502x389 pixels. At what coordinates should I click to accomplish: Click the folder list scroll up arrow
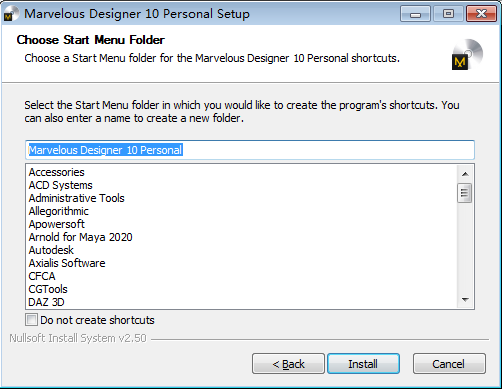465,174
